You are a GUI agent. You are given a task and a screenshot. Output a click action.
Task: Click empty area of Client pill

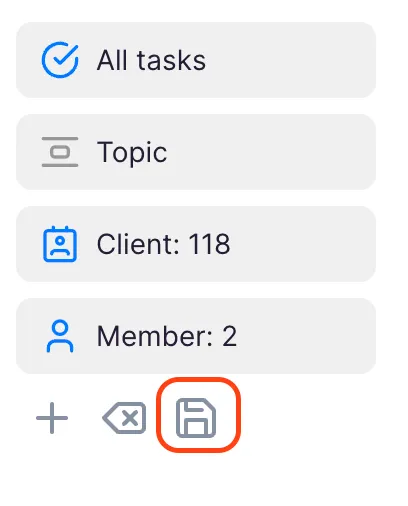pyautogui.click(x=303, y=244)
